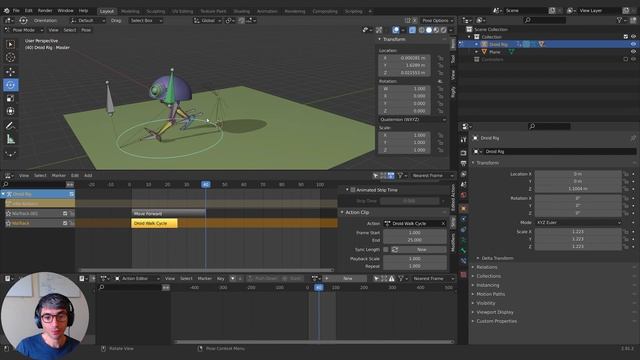Click the Playback Scale value field
The image size is (640, 360).
[x=415, y=259]
